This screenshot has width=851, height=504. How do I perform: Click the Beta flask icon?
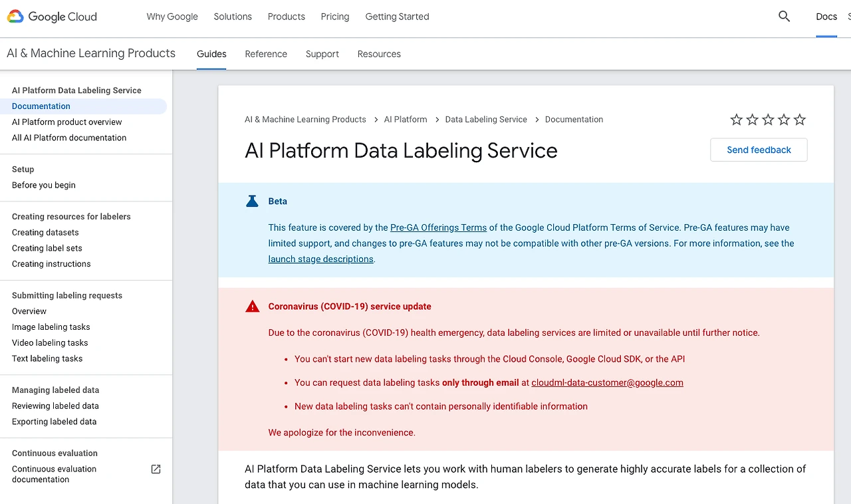click(252, 201)
